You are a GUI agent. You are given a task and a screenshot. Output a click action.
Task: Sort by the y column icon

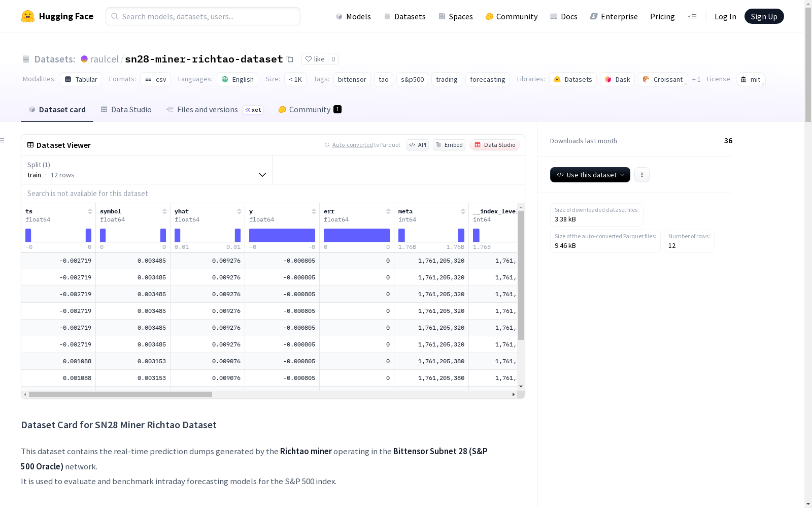click(x=314, y=211)
